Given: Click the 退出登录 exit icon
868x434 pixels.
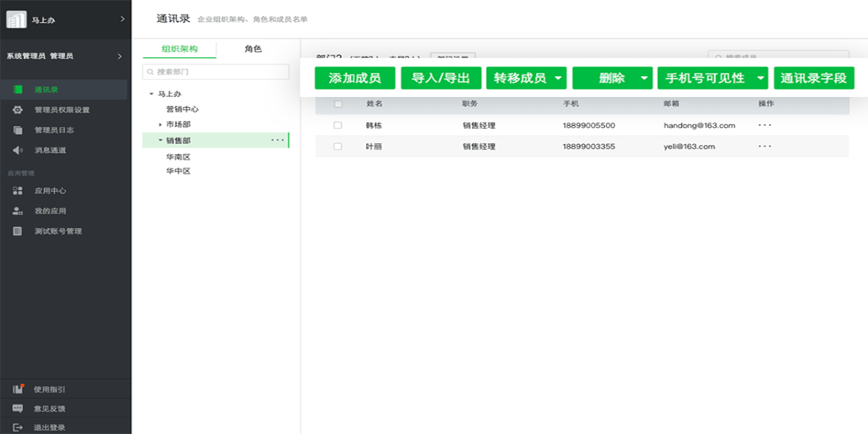Looking at the screenshot, I should pyautogui.click(x=18, y=427).
